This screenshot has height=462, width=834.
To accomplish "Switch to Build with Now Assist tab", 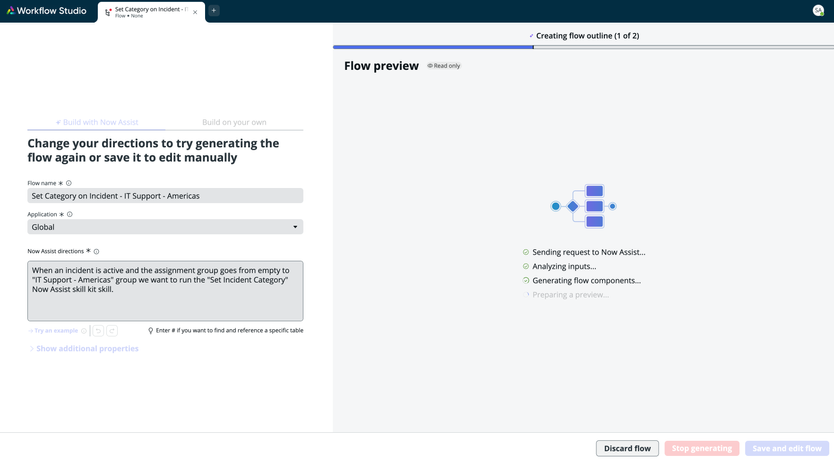I will point(96,122).
